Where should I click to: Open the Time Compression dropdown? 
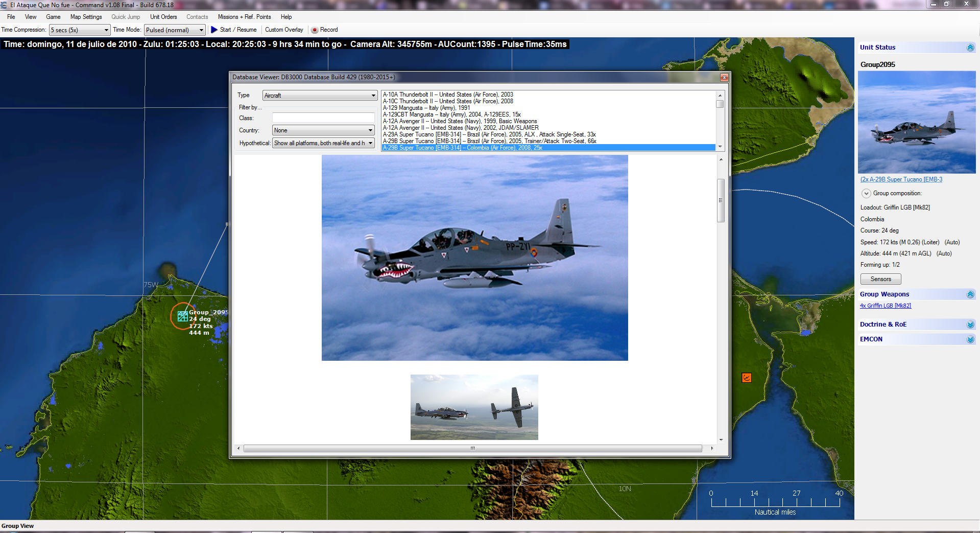[80, 30]
